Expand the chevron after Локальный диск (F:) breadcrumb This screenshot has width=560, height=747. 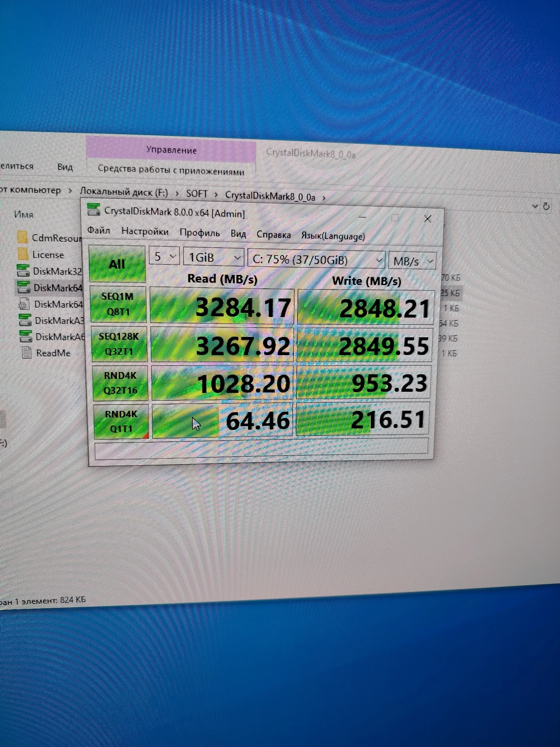click(177, 193)
